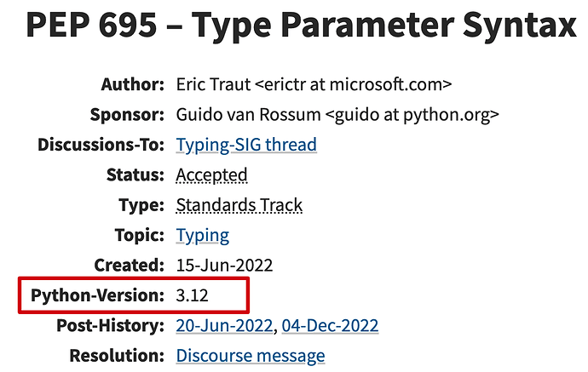Click the Post-History label

pos(111,325)
